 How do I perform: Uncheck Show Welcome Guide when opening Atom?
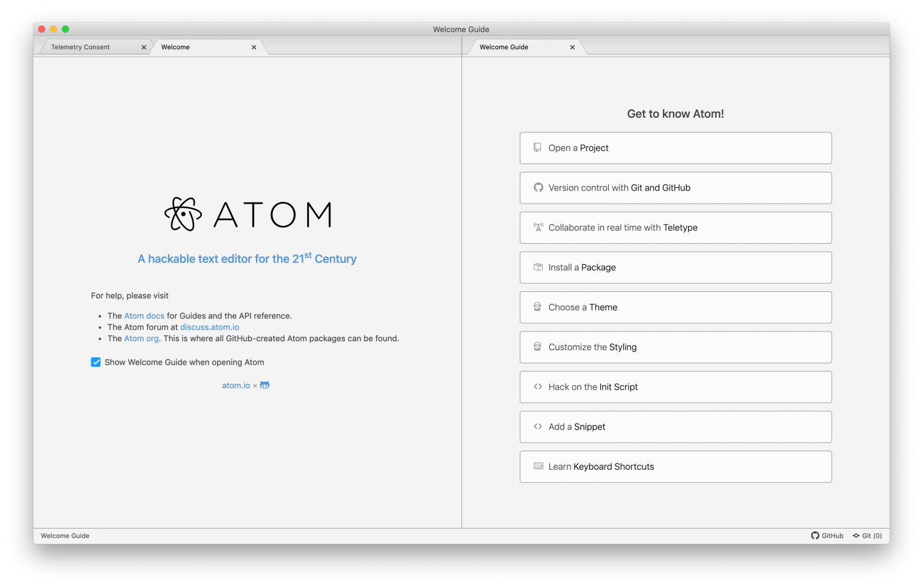pyautogui.click(x=96, y=362)
